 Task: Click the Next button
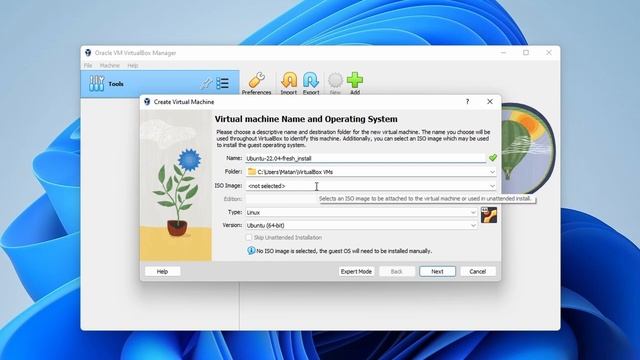(437, 271)
